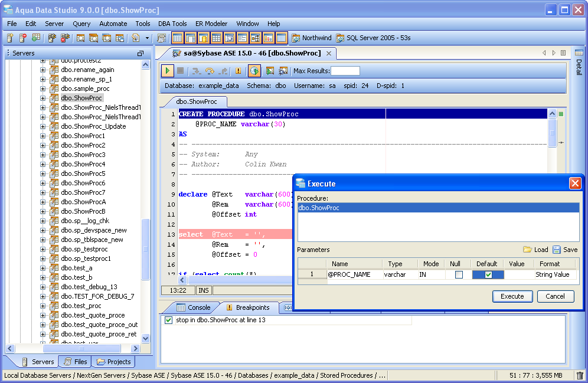Screen dimensions: 588x383
Task: Click the Step Into debugger icon
Action: click(197, 71)
